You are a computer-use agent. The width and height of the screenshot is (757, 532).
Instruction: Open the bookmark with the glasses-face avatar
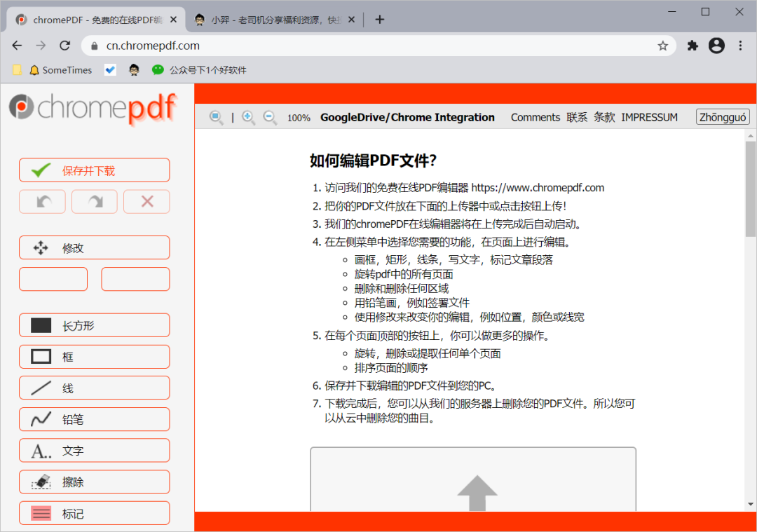click(x=134, y=70)
